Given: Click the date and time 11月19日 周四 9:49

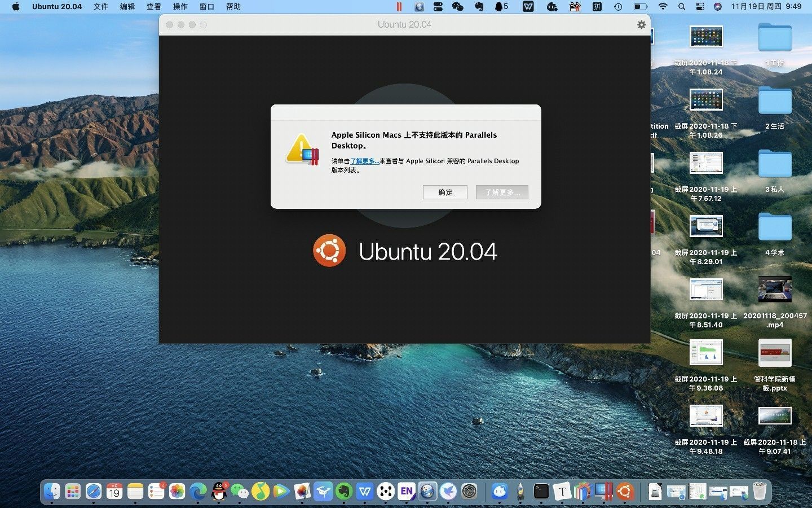Looking at the screenshot, I should click(766, 7).
